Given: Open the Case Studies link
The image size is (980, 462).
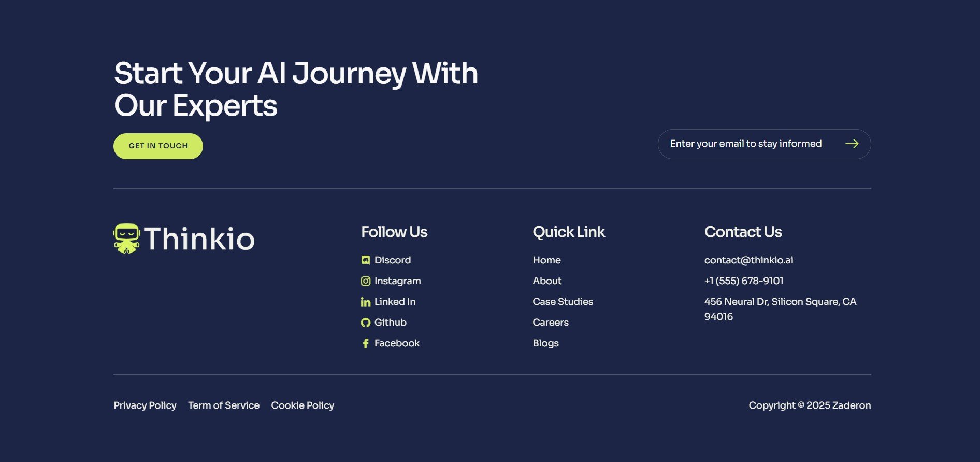Looking at the screenshot, I should point(563,302).
